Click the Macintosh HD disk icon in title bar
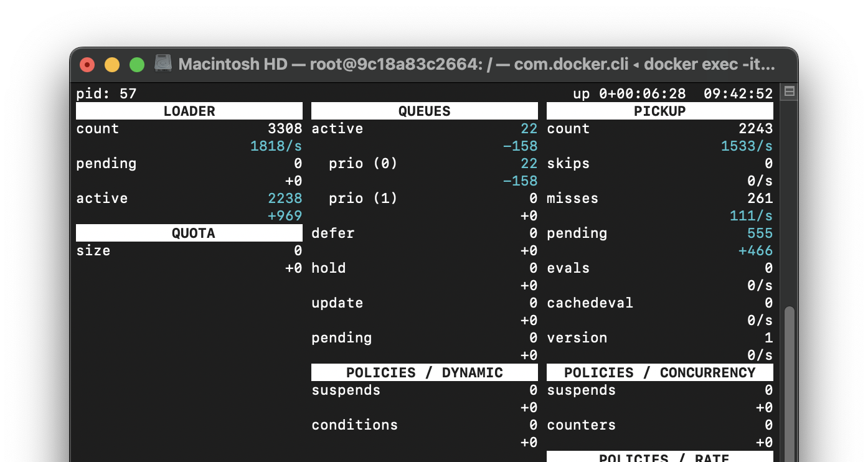 [x=163, y=64]
